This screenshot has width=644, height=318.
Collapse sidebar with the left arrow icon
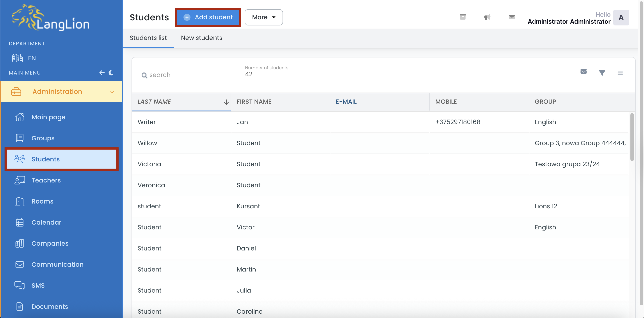click(102, 73)
